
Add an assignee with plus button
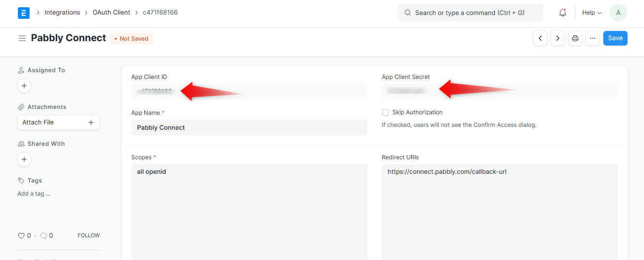(x=24, y=86)
